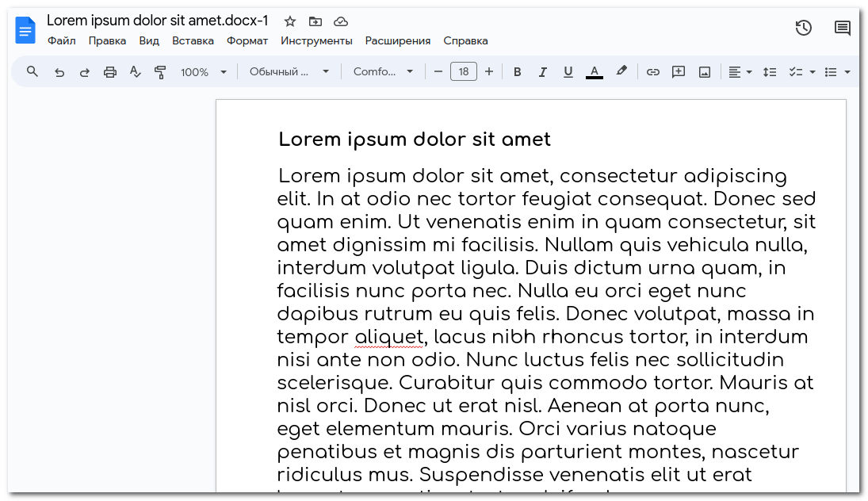The image size is (868, 501).
Task: Activate the paint format tool
Action: (160, 72)
